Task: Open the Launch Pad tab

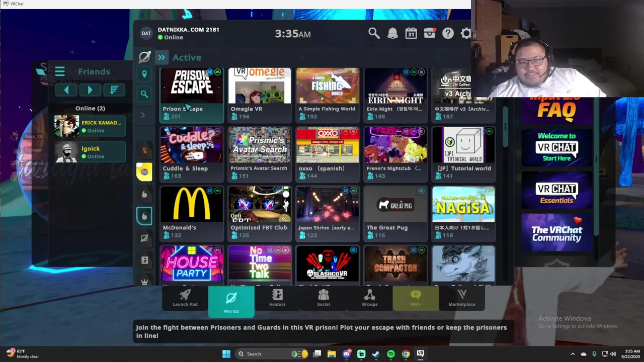Action: click(x=185, y=298)
